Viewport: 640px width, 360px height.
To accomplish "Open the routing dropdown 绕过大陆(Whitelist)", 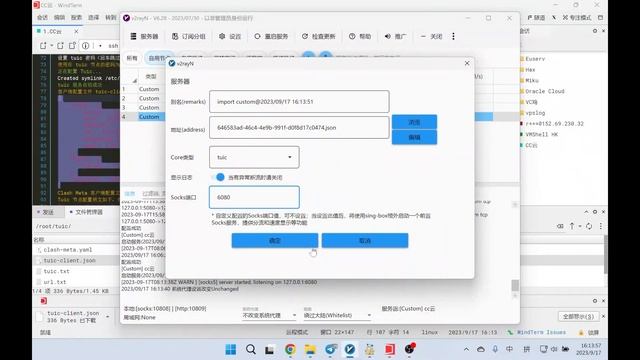I will click(337, 315).
